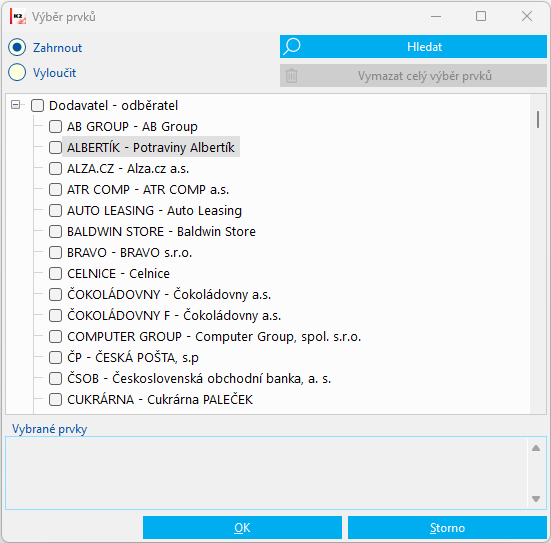Select row ČOKOLÁDOVNY F - Čokoládovny a.s.
The height and width of the screenshot is (543, 551).
[174, 316]
